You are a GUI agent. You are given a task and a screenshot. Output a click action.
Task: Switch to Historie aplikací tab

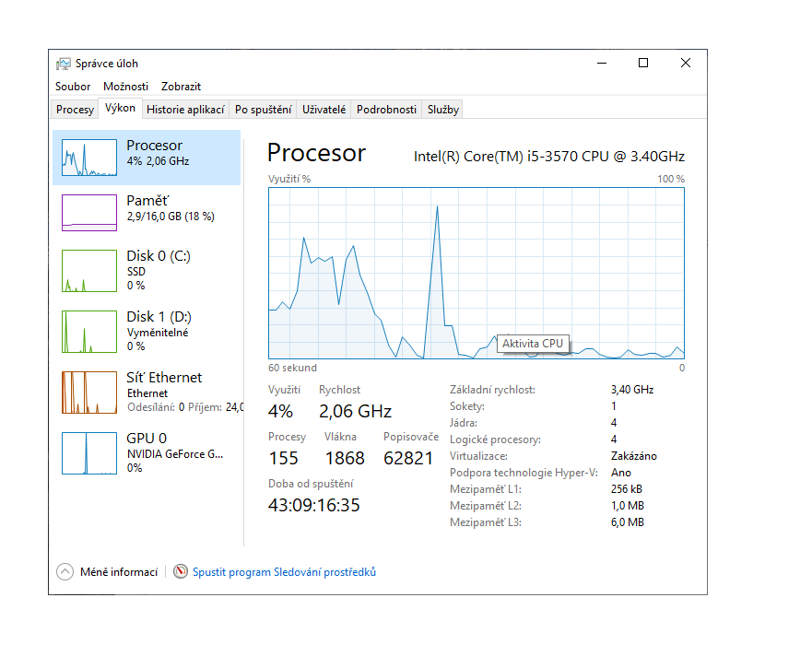tap(185, 110)
